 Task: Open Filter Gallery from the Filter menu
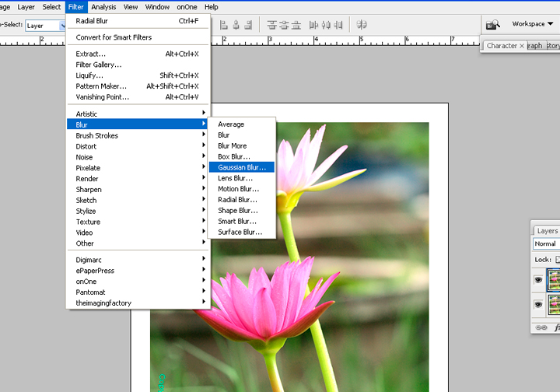[x=99, y=65]
